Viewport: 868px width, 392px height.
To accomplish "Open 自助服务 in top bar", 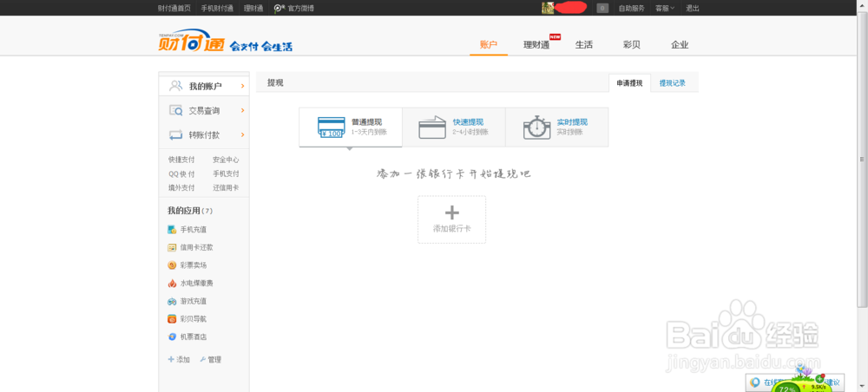I will (632, 8).
